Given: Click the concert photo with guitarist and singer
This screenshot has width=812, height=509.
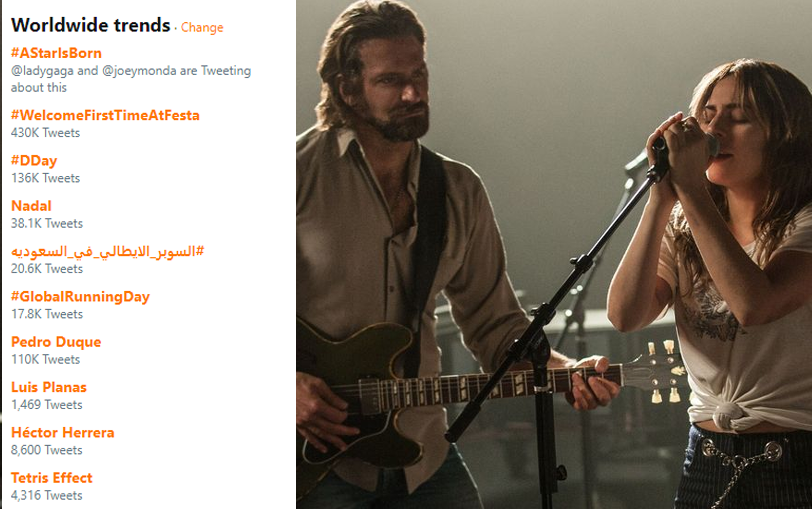Looking at the screenshot, I should point(554,254).
